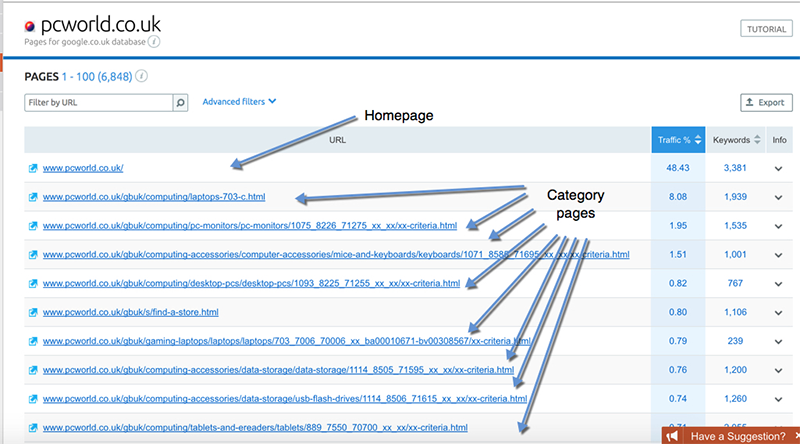Viewport: 800px width, 444px height.
Task: Open external link icon for gaming-laptops row
Action: 33,341
